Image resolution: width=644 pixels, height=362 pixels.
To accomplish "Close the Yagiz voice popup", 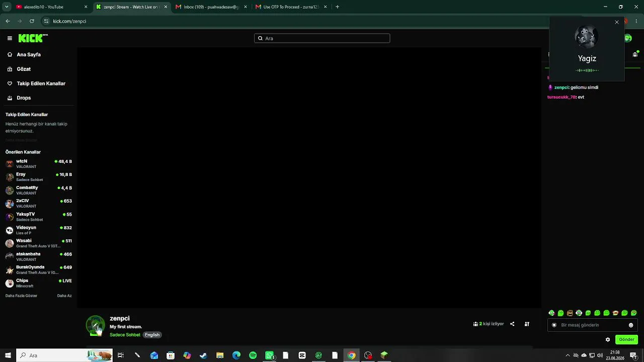I will pos(617,22).
